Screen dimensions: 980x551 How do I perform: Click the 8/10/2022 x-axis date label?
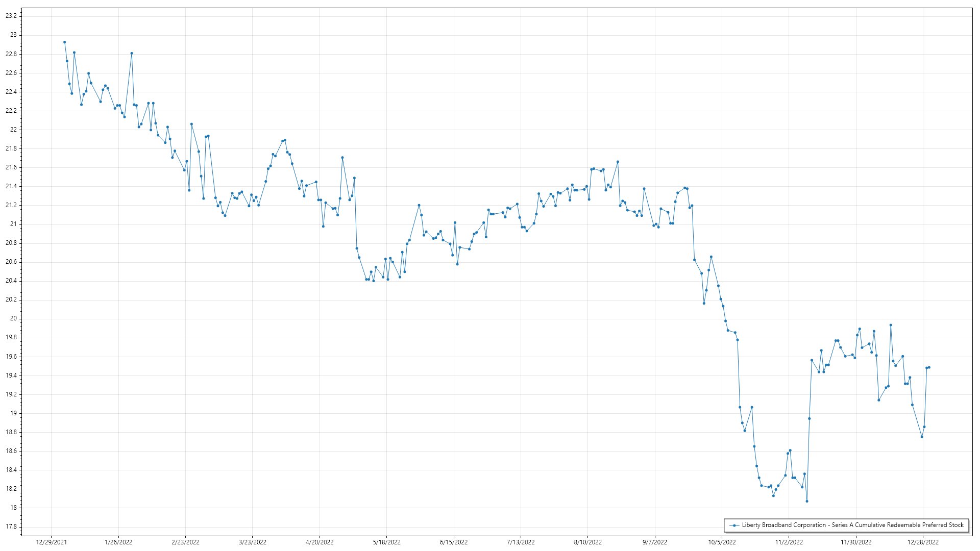coord(588,542)
